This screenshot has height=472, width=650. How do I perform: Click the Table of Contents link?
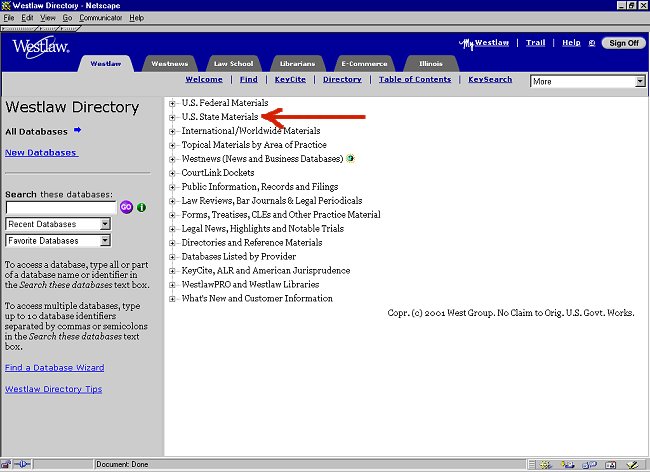click(415, 79)
